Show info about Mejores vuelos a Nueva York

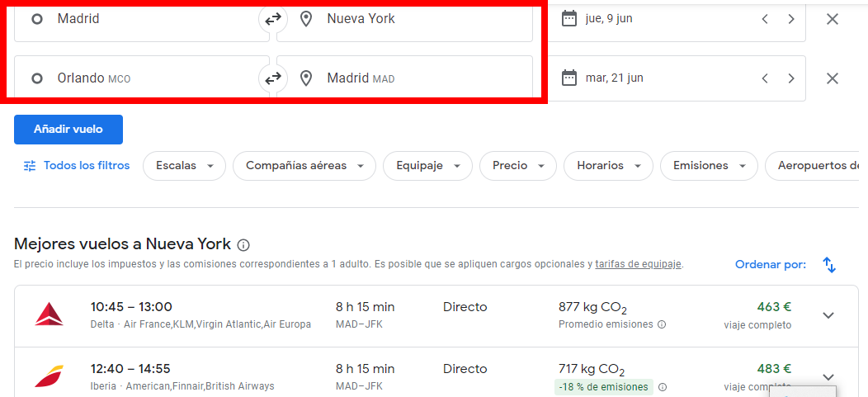243,245
